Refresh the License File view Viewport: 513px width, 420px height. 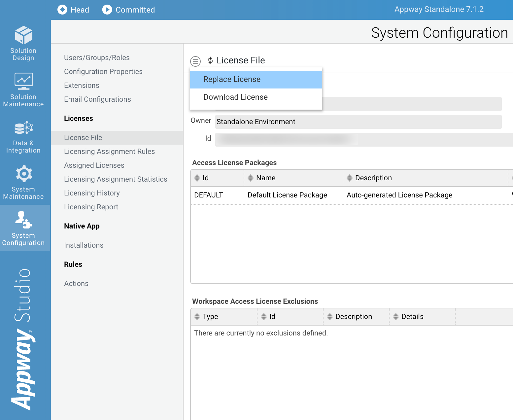210,60
